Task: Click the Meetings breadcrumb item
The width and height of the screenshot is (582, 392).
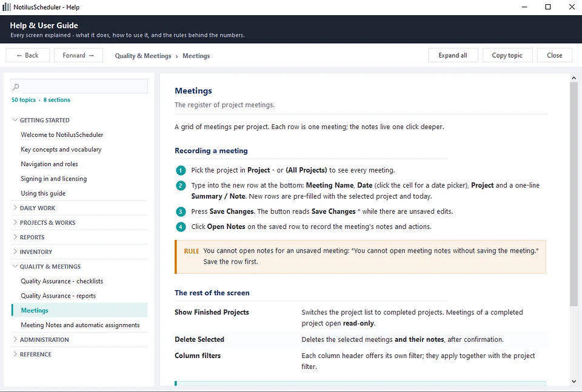Action: click(x=196, y=56)
